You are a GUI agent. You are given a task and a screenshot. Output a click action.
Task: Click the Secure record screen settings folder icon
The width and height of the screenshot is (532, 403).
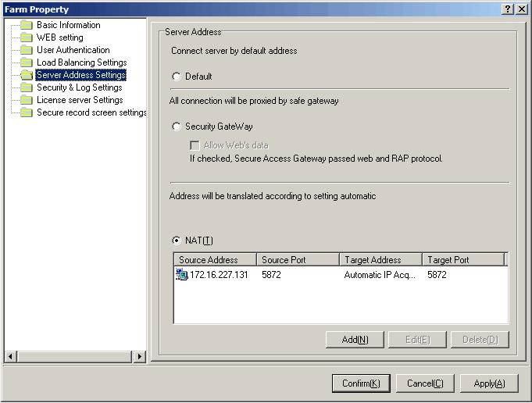(27, 112)
